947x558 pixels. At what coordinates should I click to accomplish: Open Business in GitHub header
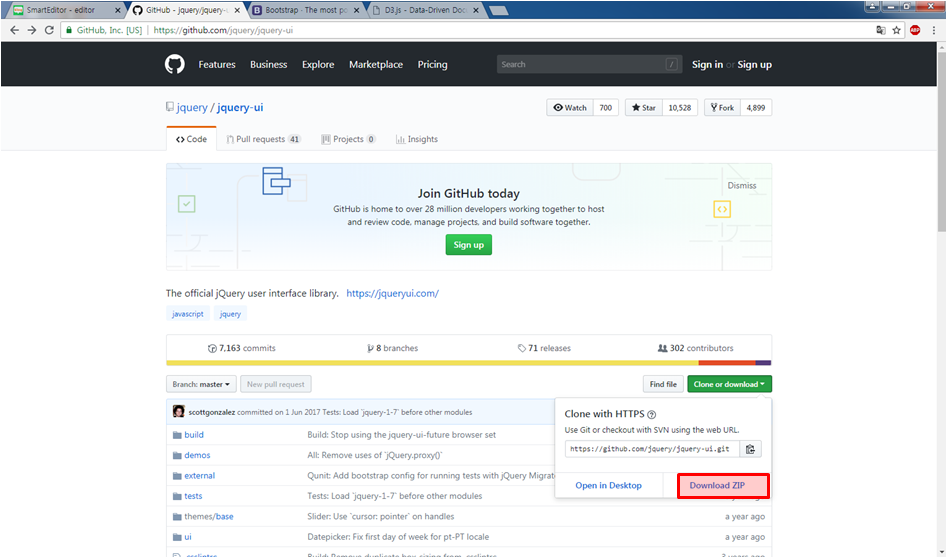tap(269, 65)
